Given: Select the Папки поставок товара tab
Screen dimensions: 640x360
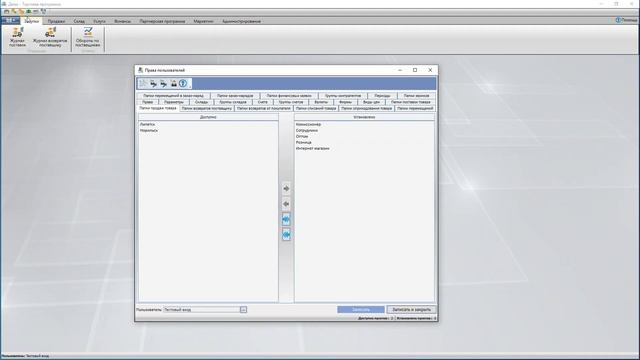Looking at the screenshot, I should 411,102.
